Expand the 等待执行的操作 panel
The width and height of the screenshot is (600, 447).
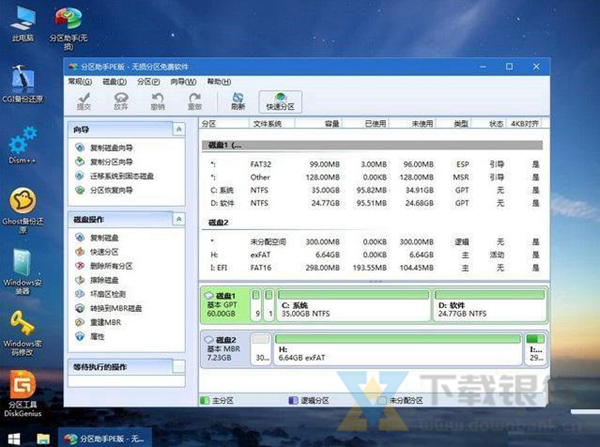point(179,367)
